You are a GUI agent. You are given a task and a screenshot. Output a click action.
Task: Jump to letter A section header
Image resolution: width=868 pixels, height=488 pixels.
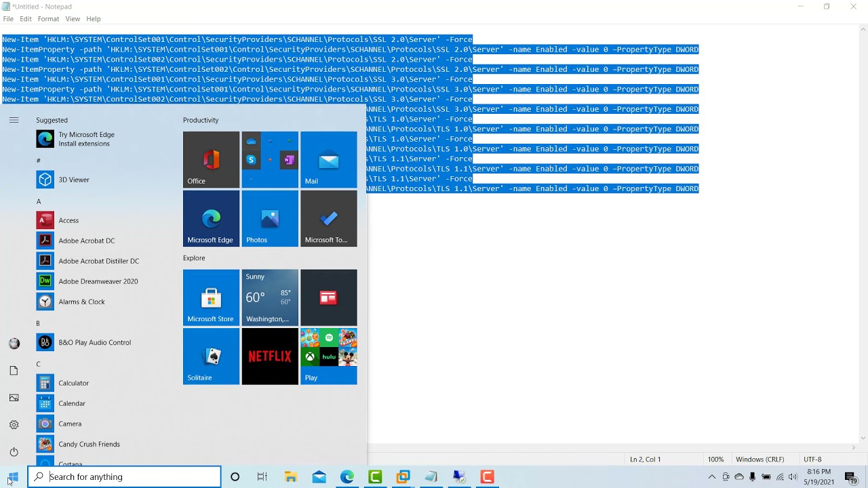click(39, 201)
